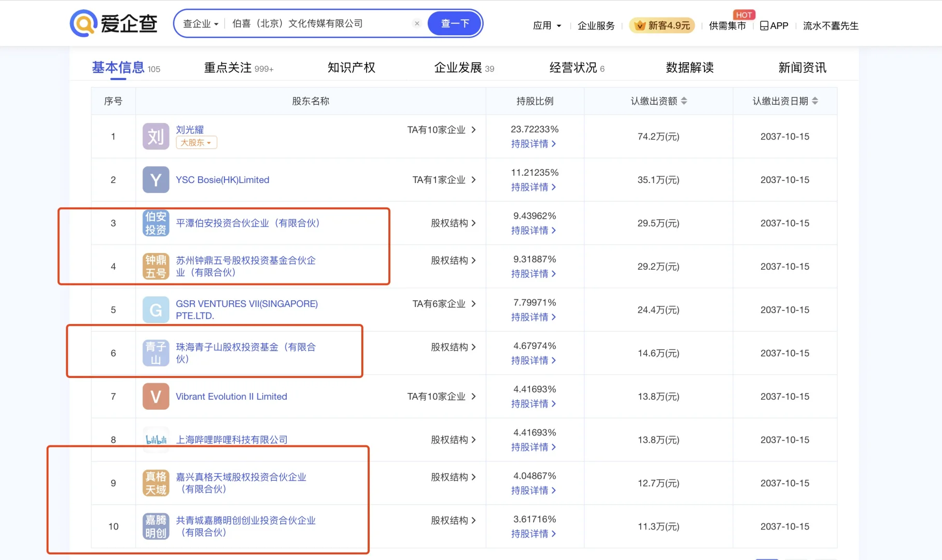Click the G avatar for GSR VENTURES
Image resolution: width=942 pixels, height=560 pixels.
point(156,310)
